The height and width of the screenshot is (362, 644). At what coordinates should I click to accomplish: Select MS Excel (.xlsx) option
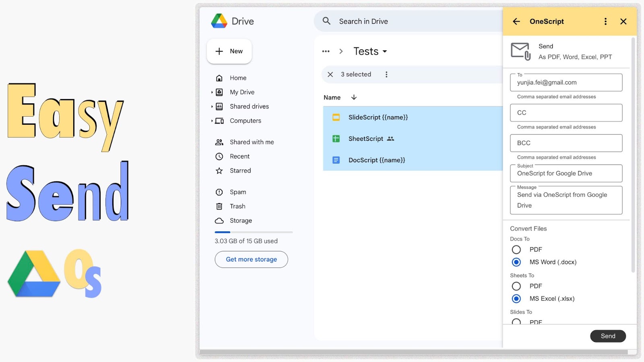click(516, 299)
